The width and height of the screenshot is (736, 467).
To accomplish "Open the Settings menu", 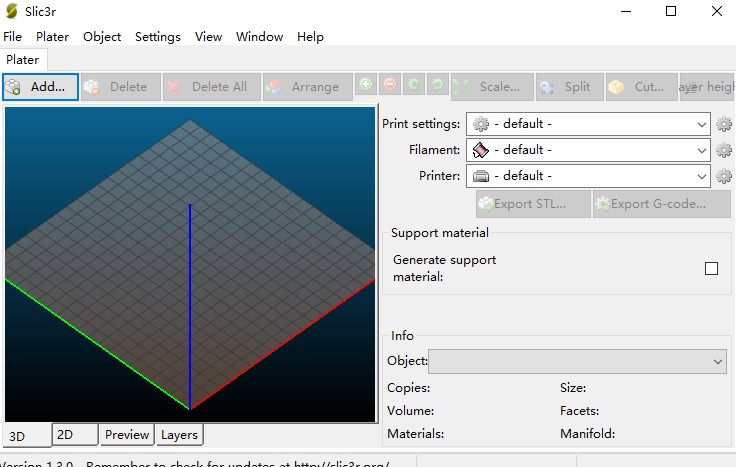I will tap(158, 37).
